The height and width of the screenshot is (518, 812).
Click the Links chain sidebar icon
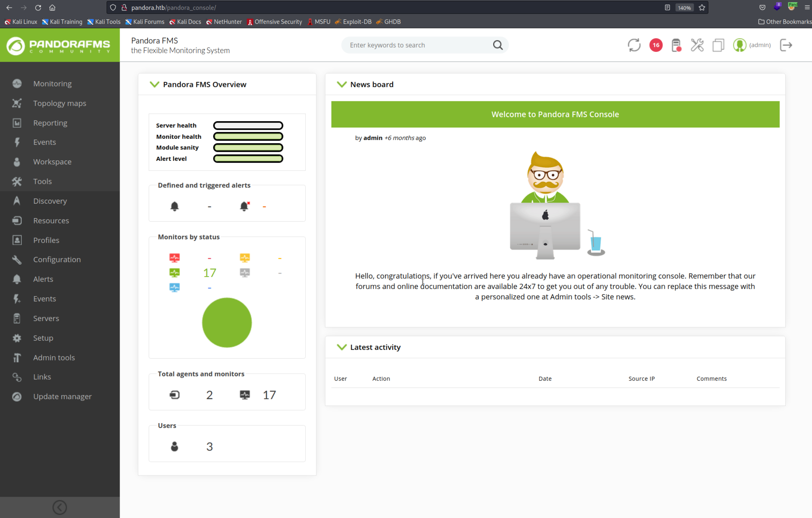(17, 377)
